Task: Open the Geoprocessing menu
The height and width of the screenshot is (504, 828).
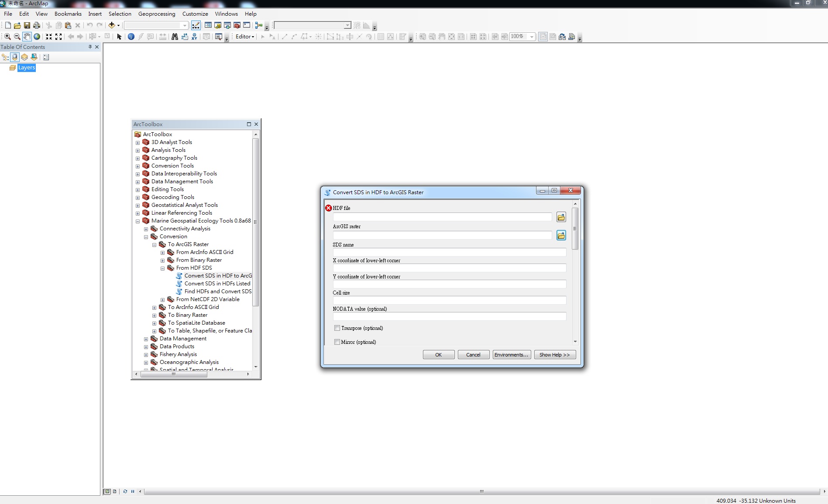Action: [x=157, y=14]
